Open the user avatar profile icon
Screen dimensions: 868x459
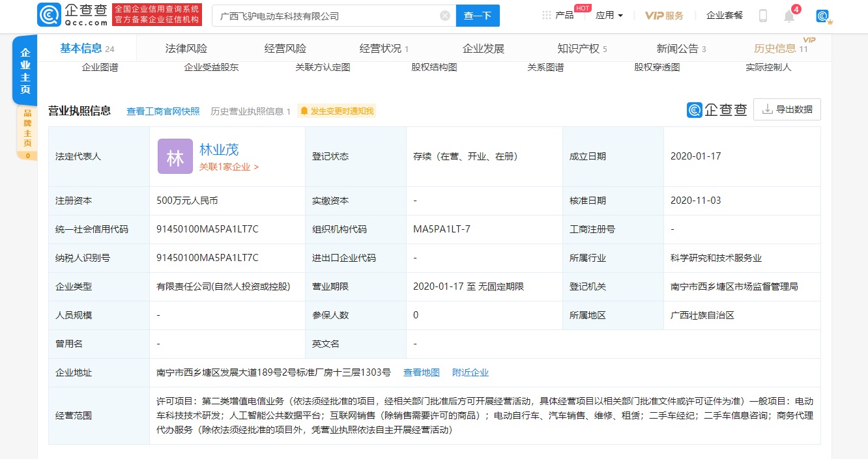tap(823, 16)
